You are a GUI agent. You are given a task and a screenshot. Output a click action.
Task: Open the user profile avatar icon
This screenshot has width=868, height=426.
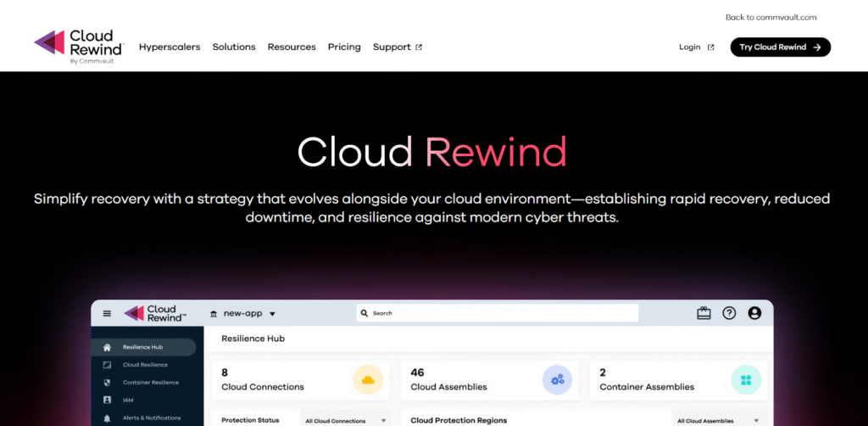754,313
